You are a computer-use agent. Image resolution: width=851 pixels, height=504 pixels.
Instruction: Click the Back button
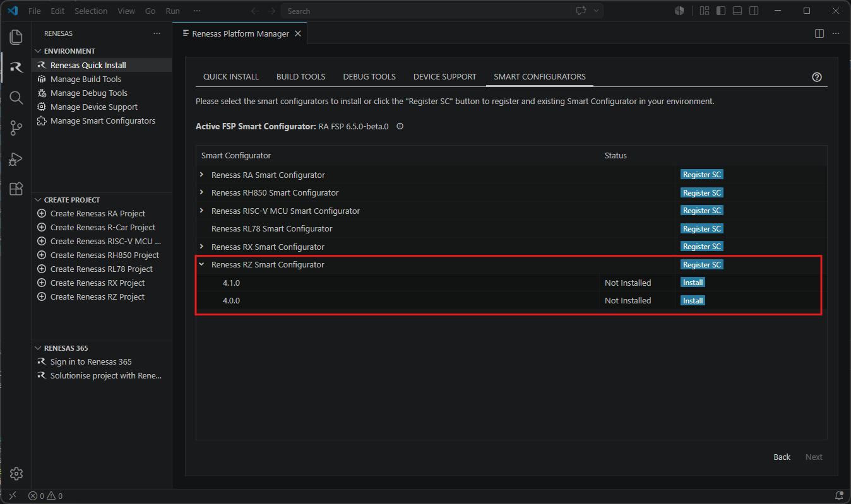click(x=782, y=457)
